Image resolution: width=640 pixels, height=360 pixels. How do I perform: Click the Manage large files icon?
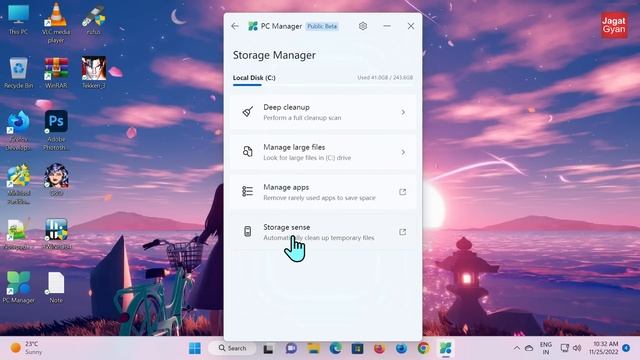pos(247,152)
